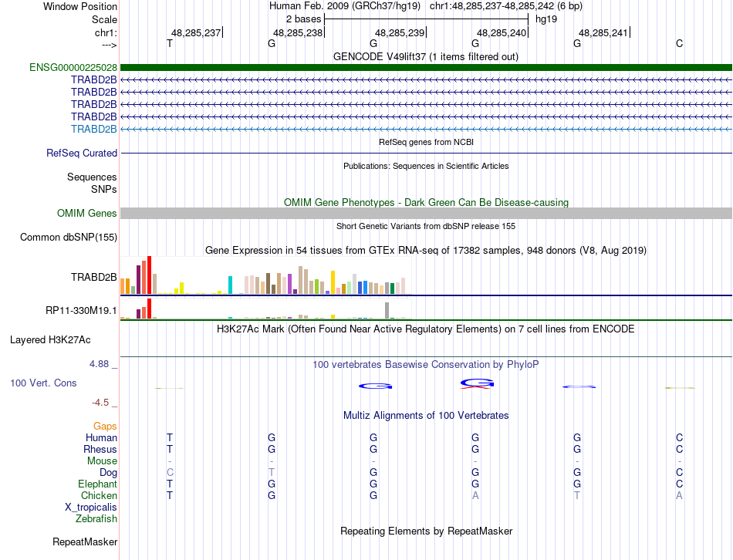The image size is (733, 560).
Task: Open Multiz Alignments of 100 Vertebrates title
Action: click(x=426, y=416)
